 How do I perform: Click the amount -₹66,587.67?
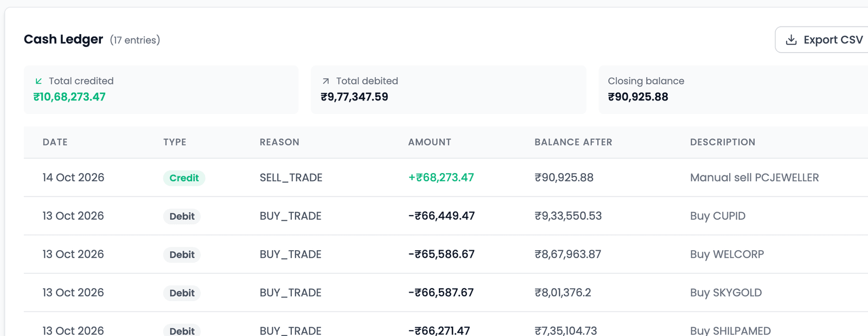441,293
